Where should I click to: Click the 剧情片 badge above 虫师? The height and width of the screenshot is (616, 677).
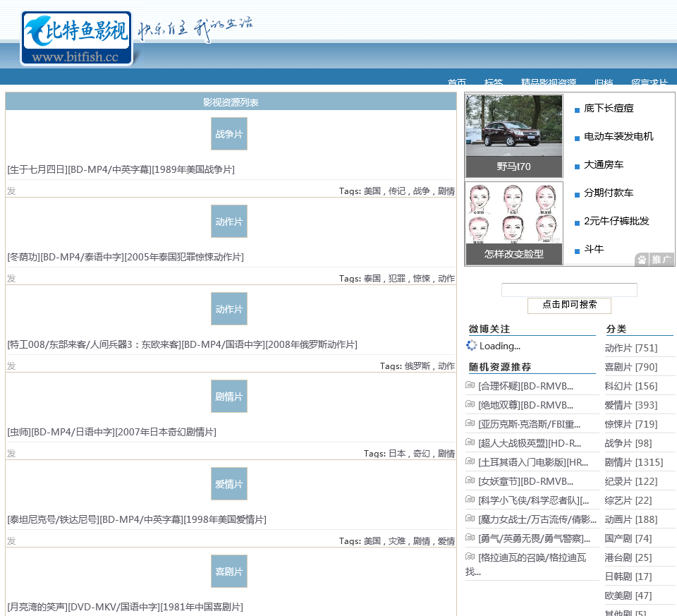click(x=228, y=396)
